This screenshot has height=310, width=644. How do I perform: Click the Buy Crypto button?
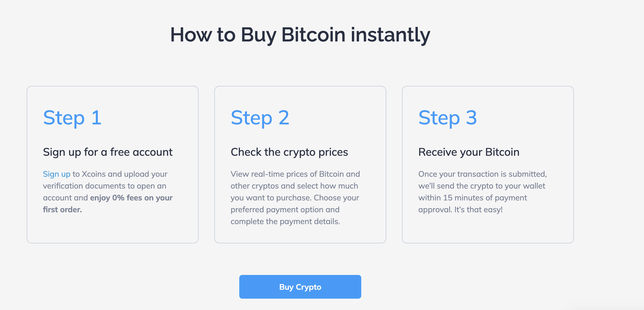300,287
